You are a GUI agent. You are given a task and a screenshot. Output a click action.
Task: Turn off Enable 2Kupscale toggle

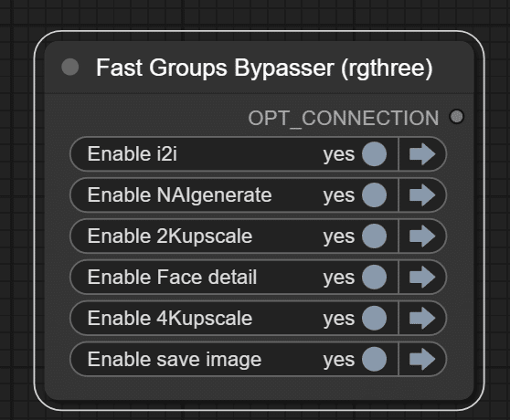pos(374,236)
